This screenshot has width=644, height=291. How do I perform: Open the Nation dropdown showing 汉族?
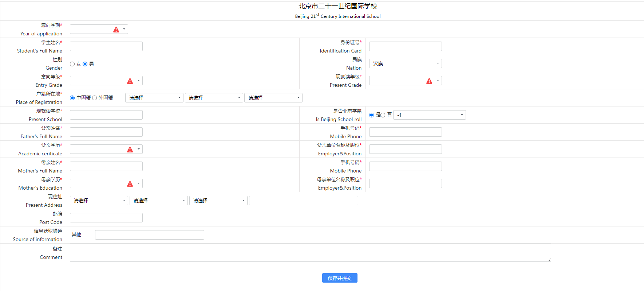coord(405,63)
